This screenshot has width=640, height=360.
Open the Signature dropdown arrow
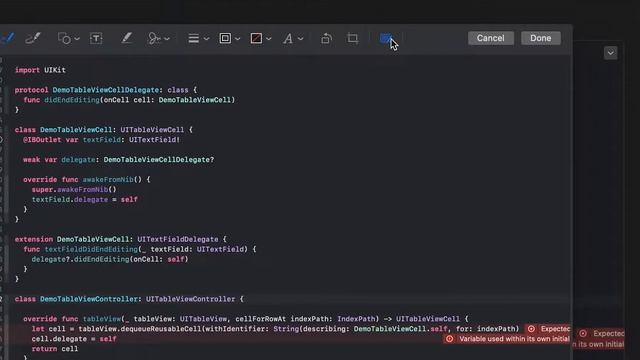click(x=167, y=39)
